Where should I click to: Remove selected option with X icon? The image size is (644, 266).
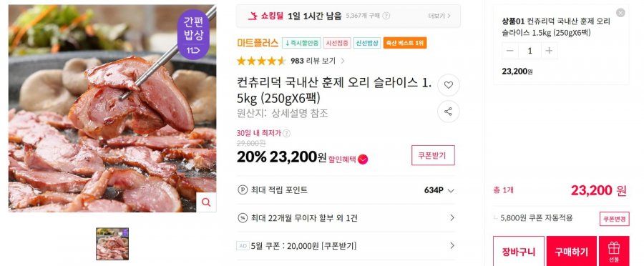click(620, 13)
